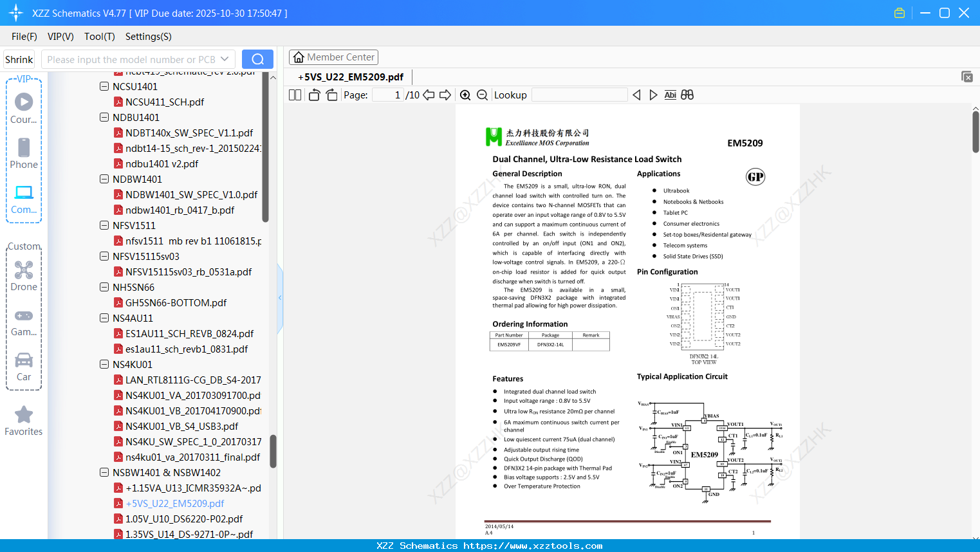Viewport: 980px width, 552px height.
Task: Toggle the Abi match-case search option
Action: pos(670,95)
